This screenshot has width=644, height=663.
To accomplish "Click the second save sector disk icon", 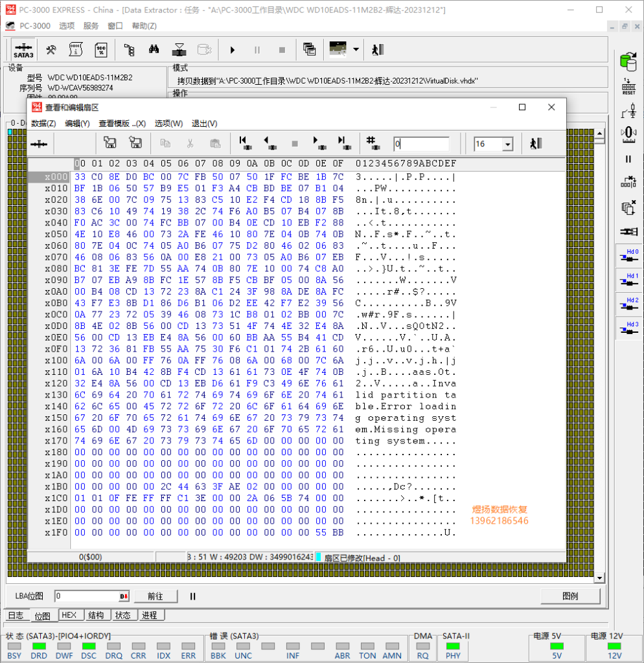I will [x=135, y=143].
